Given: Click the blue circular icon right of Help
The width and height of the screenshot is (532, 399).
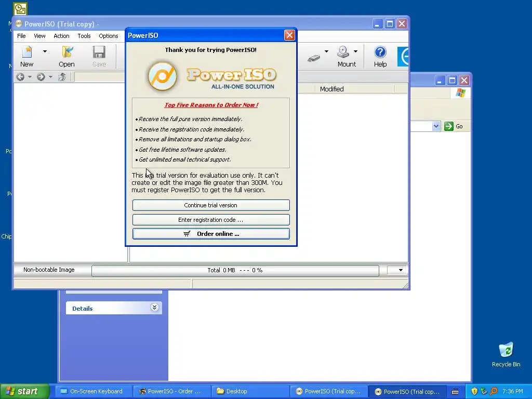Looking at the screenshot, I should pos(403,56).
